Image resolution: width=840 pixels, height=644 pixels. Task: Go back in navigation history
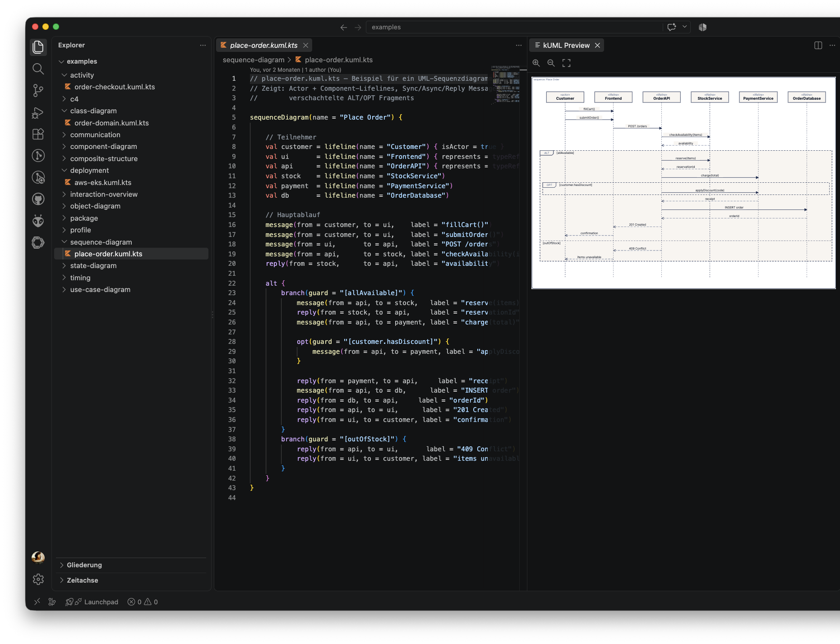point(344,27)
